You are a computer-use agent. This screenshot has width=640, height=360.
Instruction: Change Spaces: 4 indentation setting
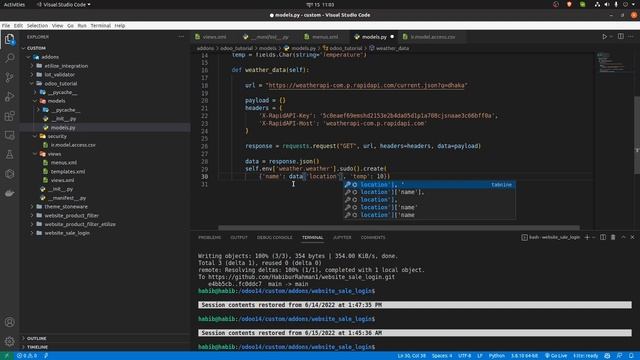[x=442, y=356]
